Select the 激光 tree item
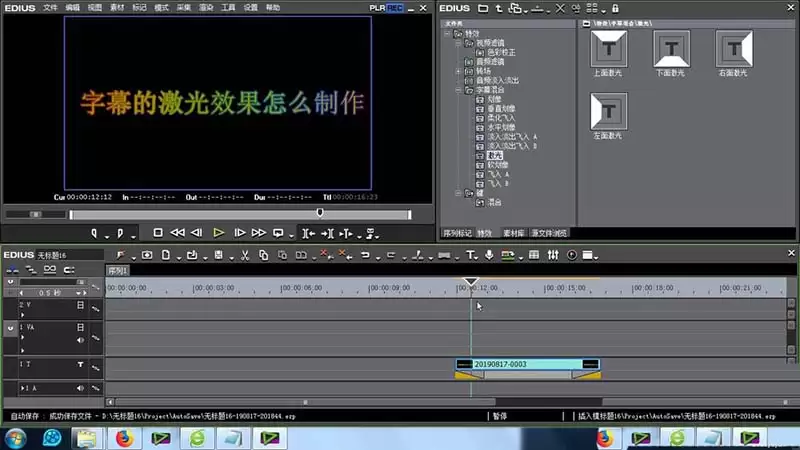 click(x=494, y=156)
